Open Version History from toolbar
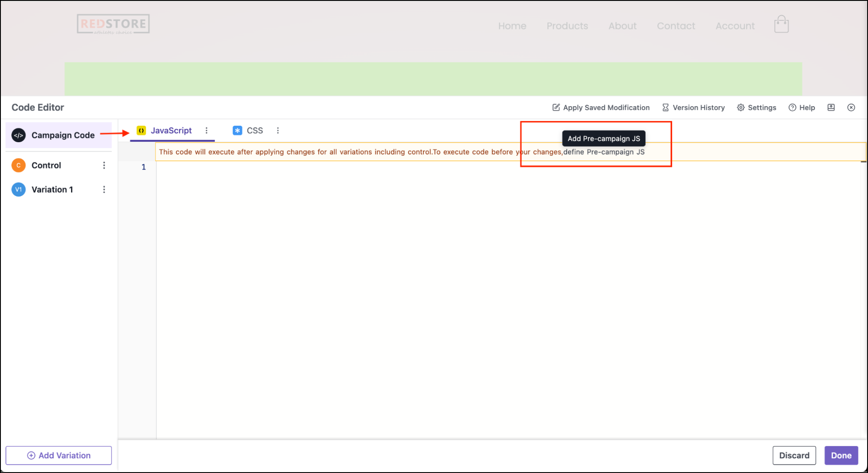 [693, 108]
